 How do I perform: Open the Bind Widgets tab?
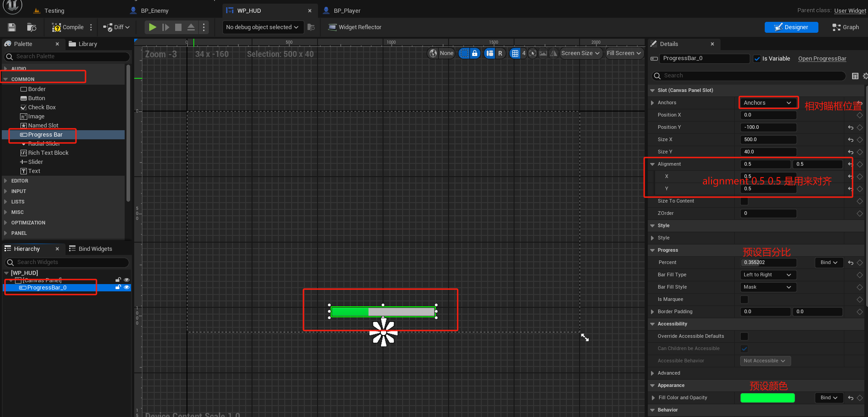pos(90,249)
